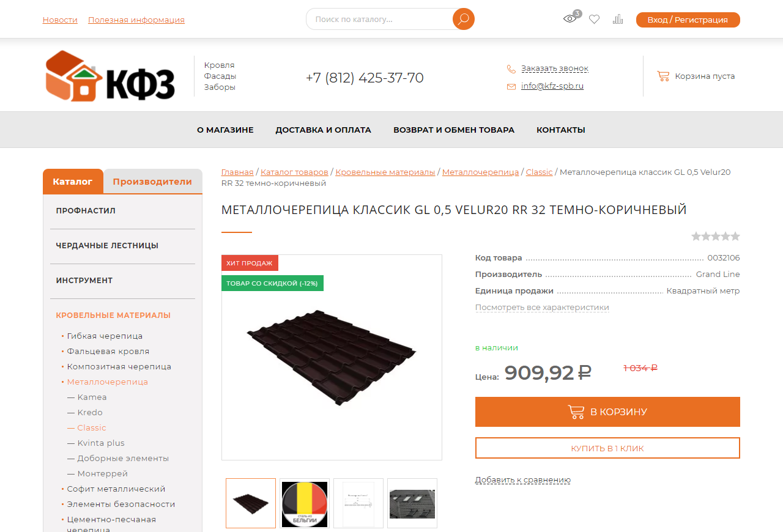This screenshot has height=532, width=783.
Task: Open the ДОСТАВКА И ОПЛАТА menu item
Action: (323, 130)
